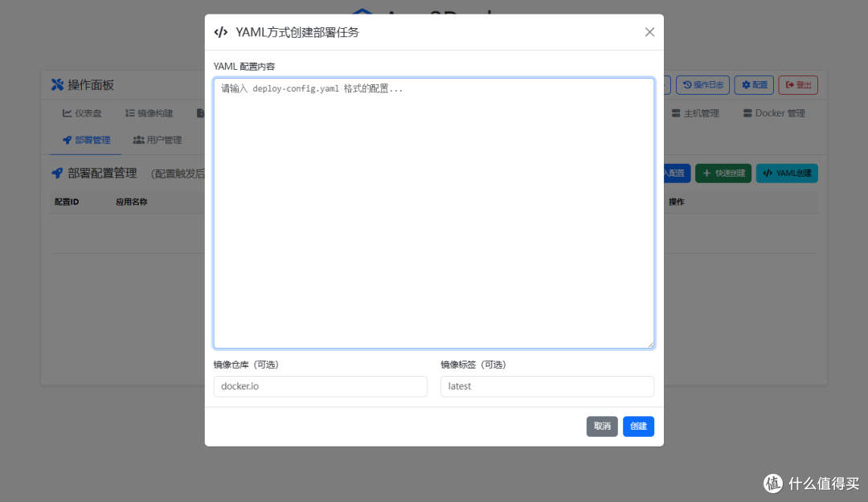Select the 部署管理 tab
Screen dimensions: 868x502
click(86, 140)
